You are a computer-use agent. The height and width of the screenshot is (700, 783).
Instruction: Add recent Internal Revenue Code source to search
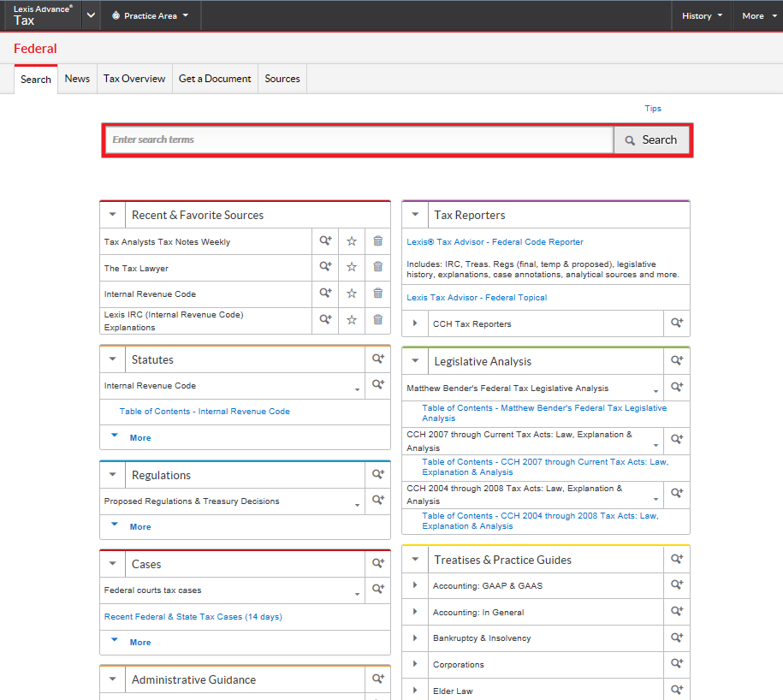pyautogui.click(x=325, y=294)
